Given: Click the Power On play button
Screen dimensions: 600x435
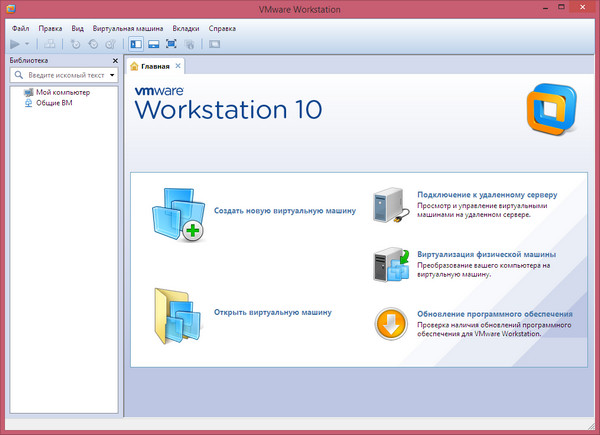Looking at the screenshot, I should (14, 44).
